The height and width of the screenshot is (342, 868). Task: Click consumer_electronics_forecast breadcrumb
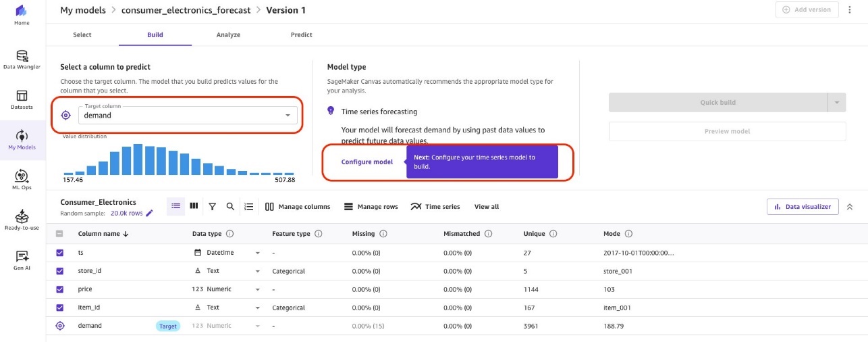[x=186, y=10]
